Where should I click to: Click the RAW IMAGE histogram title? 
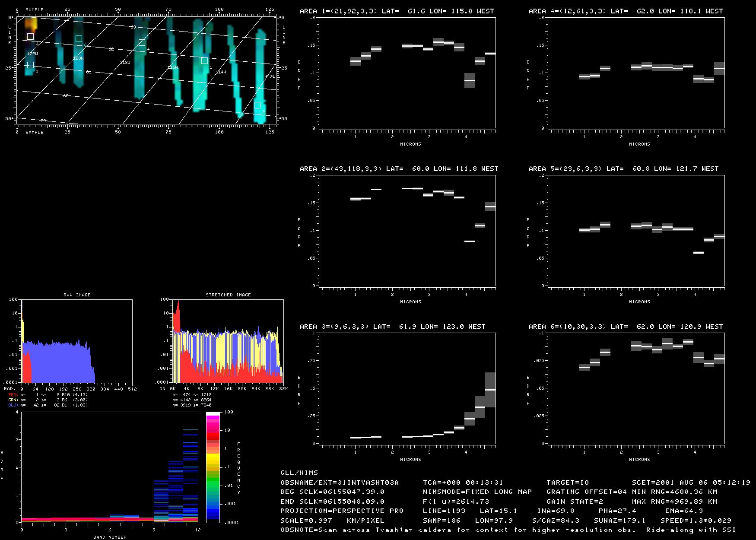pyautogui.click(x=77, y=295)
